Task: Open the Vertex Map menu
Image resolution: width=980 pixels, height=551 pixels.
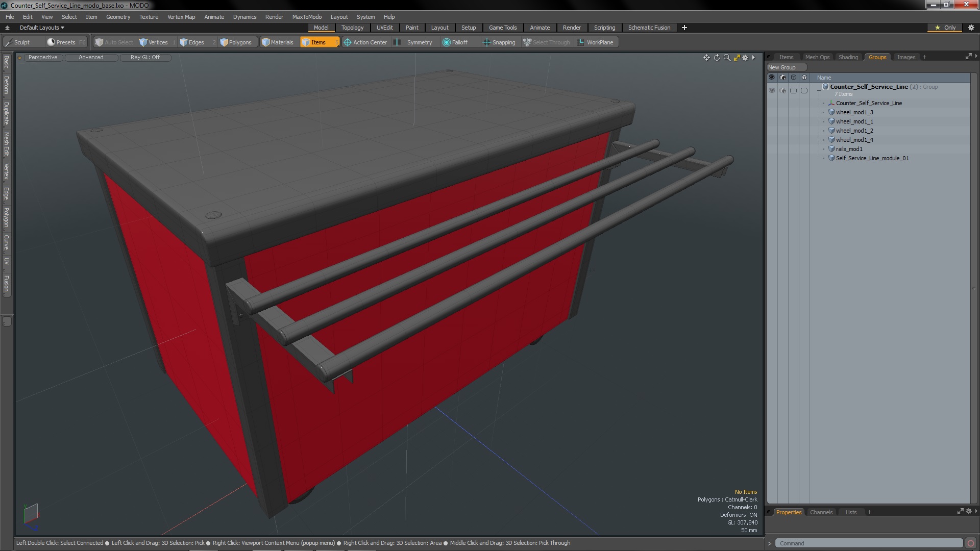Action: pos(181,17)
